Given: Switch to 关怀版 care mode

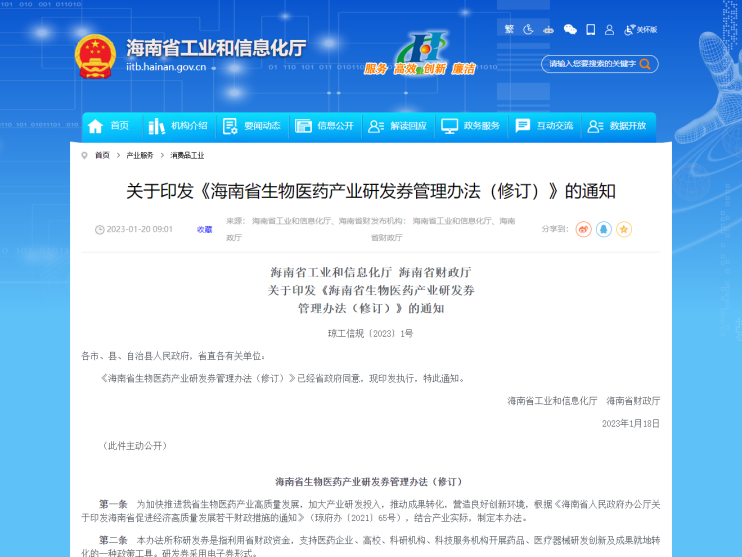Looking at the screenshot, I should pos(641,30).
